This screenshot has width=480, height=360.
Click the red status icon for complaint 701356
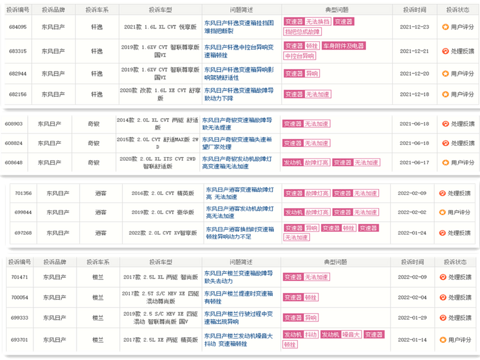pos(442,193)
